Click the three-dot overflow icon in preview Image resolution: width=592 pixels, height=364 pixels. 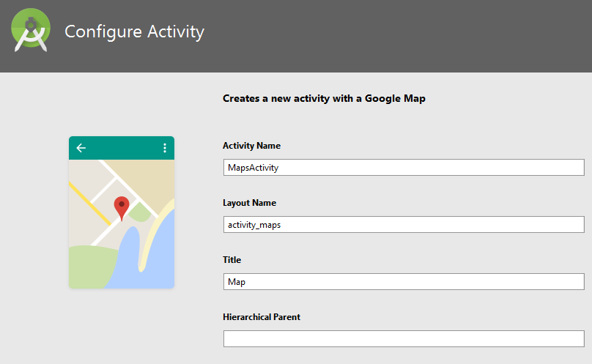coord(165,148)
